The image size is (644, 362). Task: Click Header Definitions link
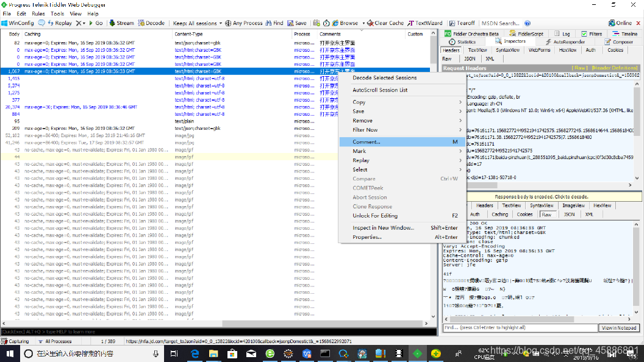(615, 68)
